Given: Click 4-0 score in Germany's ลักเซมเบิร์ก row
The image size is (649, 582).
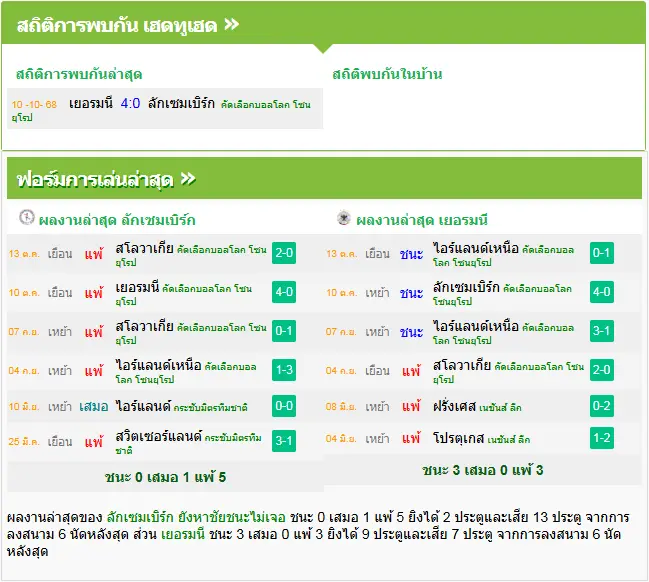Looking at the screenshot, I should tap(601, 292).
